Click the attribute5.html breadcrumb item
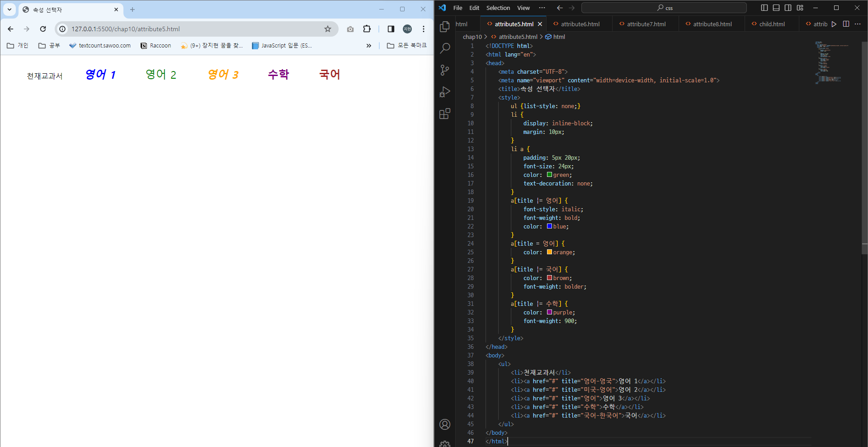The width and height of the screenshot is (868, 447). click(x=518, y=37)
